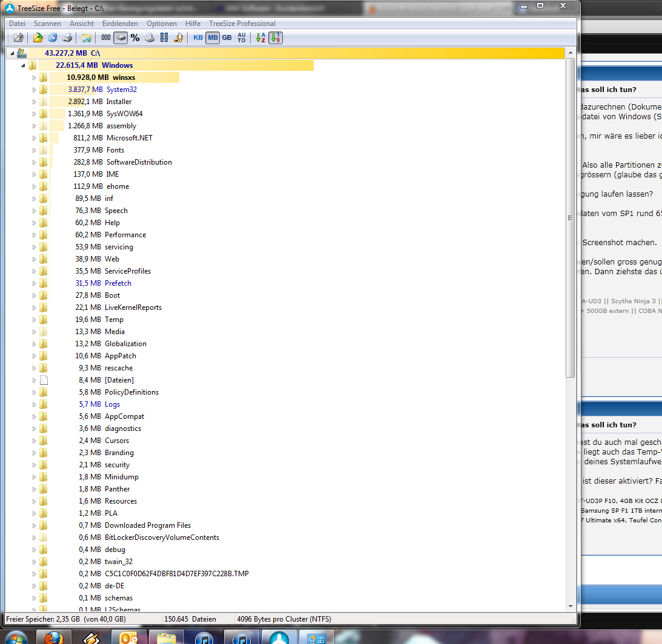
Task: Expand the SysWOW64 folder
Action: [x=34, y=114]
